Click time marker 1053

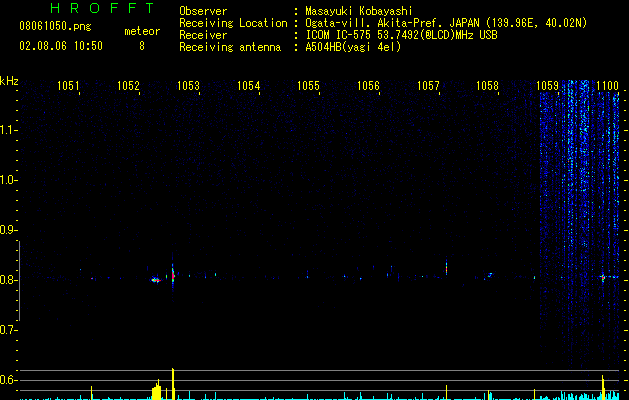coord(188,86)
